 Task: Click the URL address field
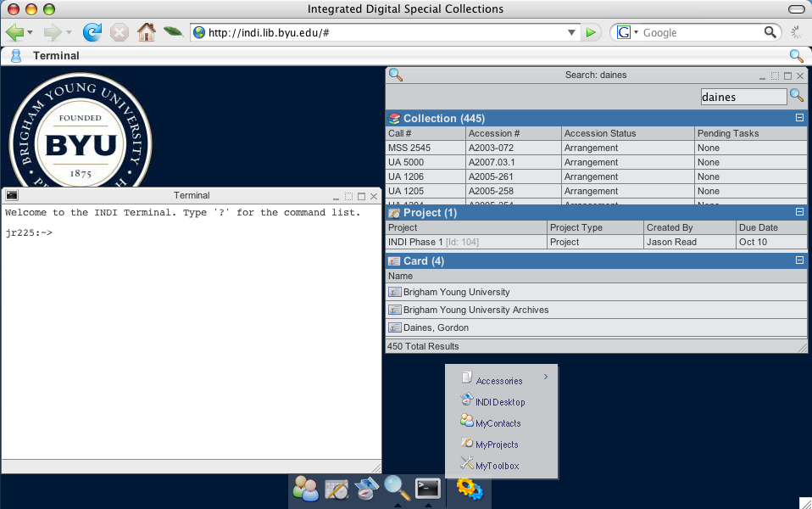pyautogui.click(x=386, y=32)
